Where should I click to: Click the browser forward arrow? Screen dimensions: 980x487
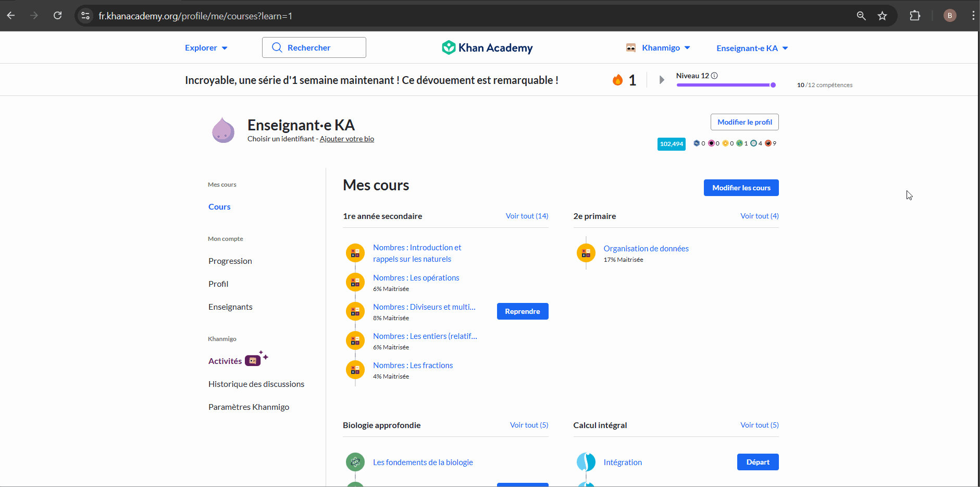tap(34, 16)
